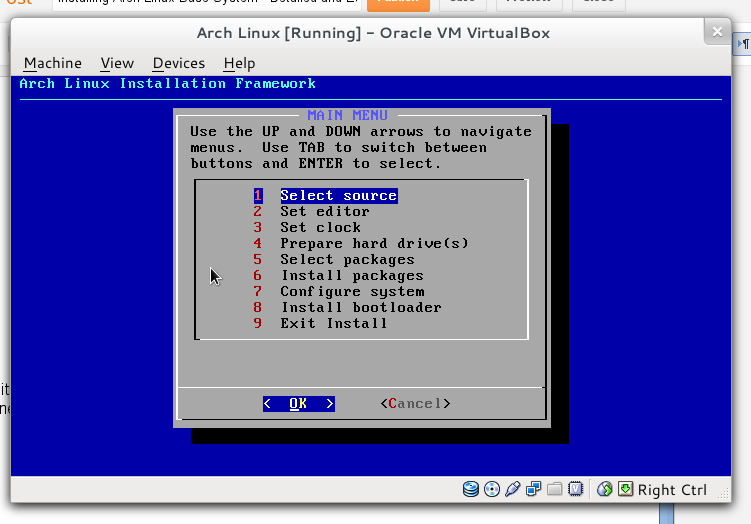Choose the Install packages entry
The height and width of the screenshot is (524, 751).
coord(339,275)
